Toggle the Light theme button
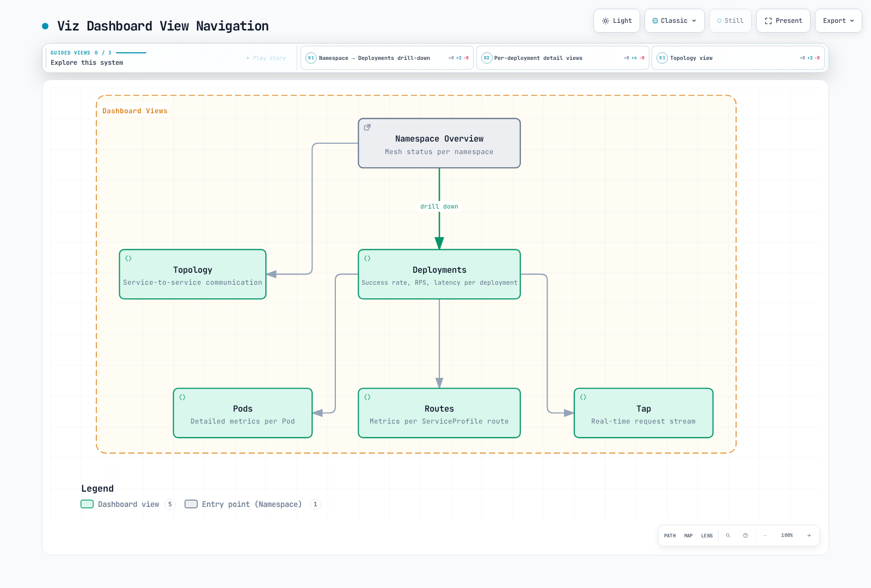This screenshot has width=871, height=588. pyautogui.click(x=617, y=21)
